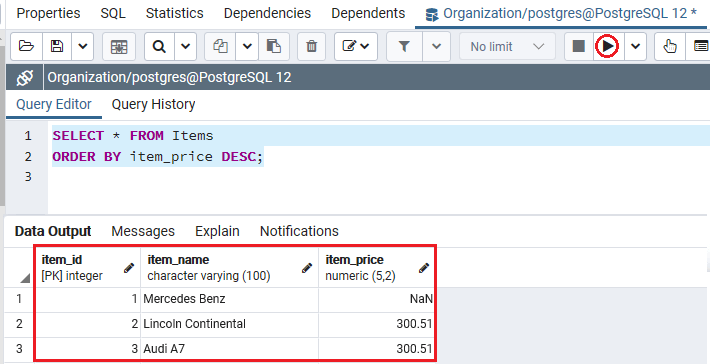The image size is (710, 364).
Task: Click the item_name column header
Action: pyautogui.click(x=230, y=267)
